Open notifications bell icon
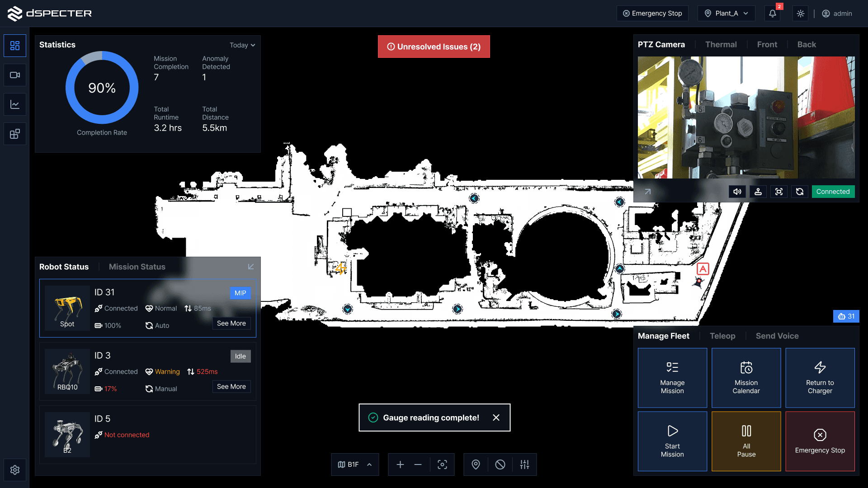This screenshot has height=488, width=868. click(x=773, y=14)
